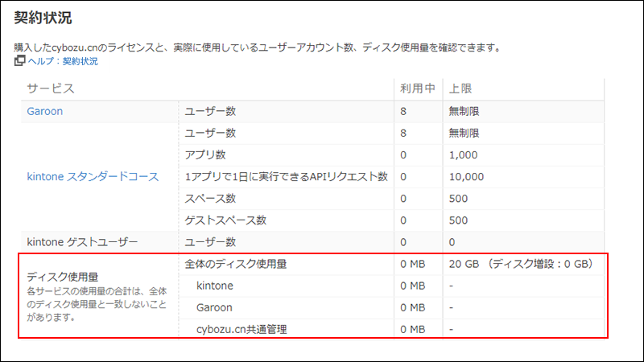The image size is (644, 362).
Task: Open the Garoon service link
Action: 44,111
